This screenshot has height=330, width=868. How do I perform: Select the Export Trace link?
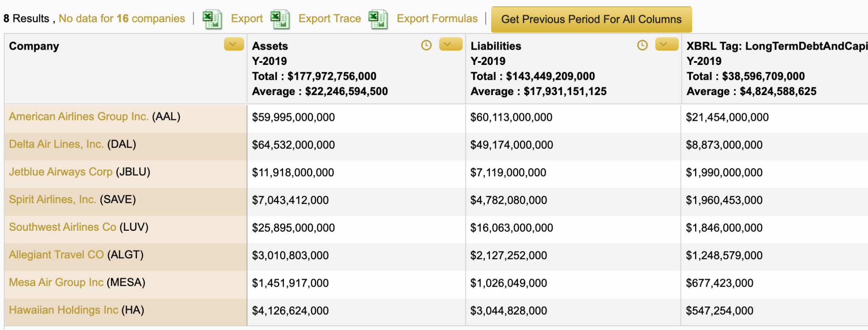coord(330,19)
